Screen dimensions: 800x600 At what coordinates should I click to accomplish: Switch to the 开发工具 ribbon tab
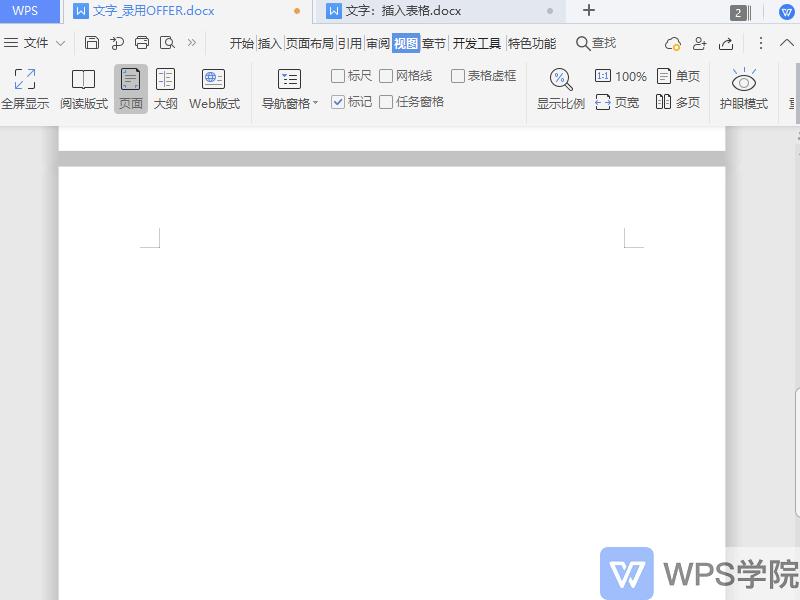click(477, 43)
